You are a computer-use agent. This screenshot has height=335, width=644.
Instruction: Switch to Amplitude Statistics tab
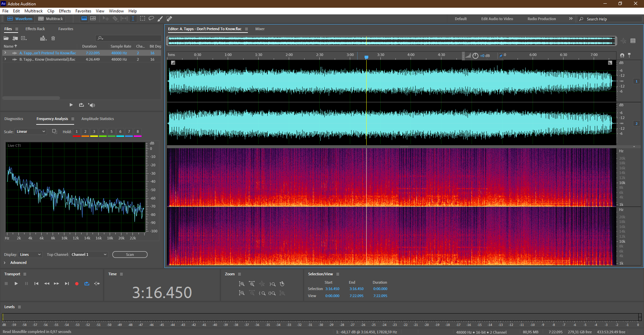pyautogui.click(x=98, y=119)
